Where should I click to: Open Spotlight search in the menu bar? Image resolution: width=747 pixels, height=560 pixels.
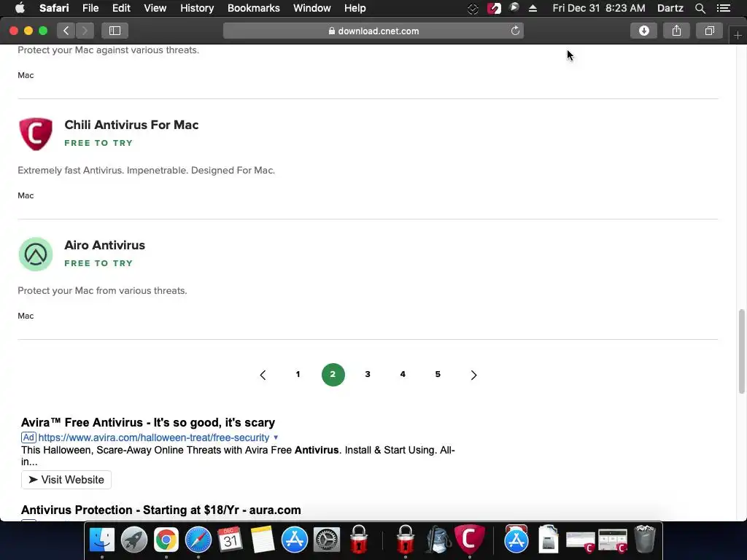[700, 8]
